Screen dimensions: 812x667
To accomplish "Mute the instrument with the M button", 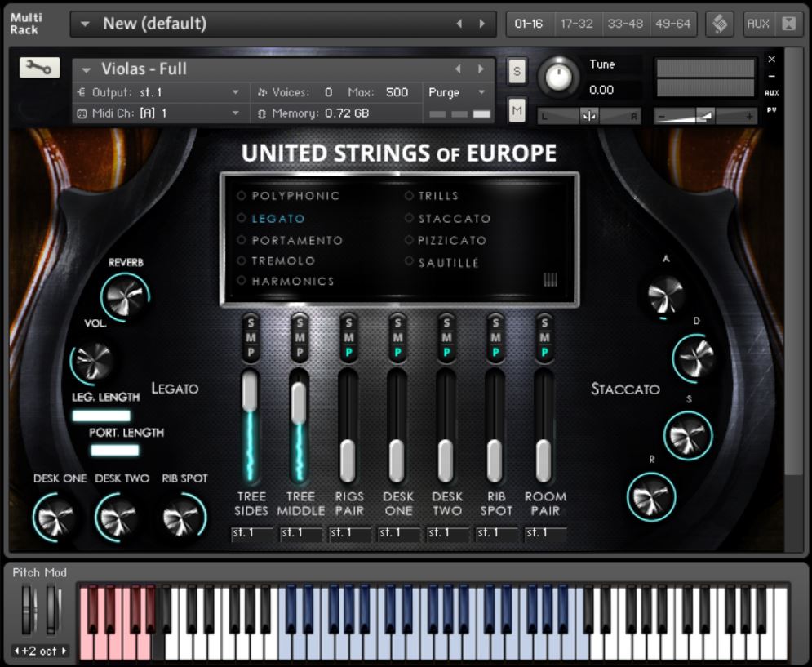I will pos(517,109).
